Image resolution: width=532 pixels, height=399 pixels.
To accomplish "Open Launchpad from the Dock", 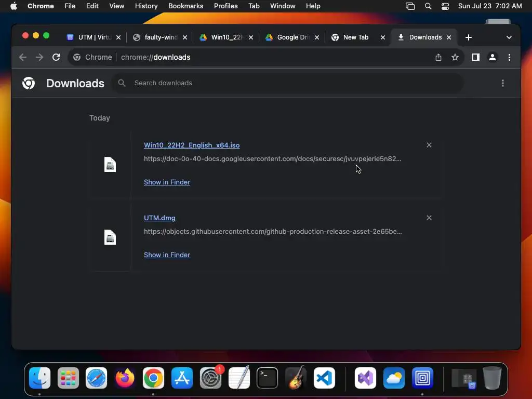I will [x=68, y=378].
